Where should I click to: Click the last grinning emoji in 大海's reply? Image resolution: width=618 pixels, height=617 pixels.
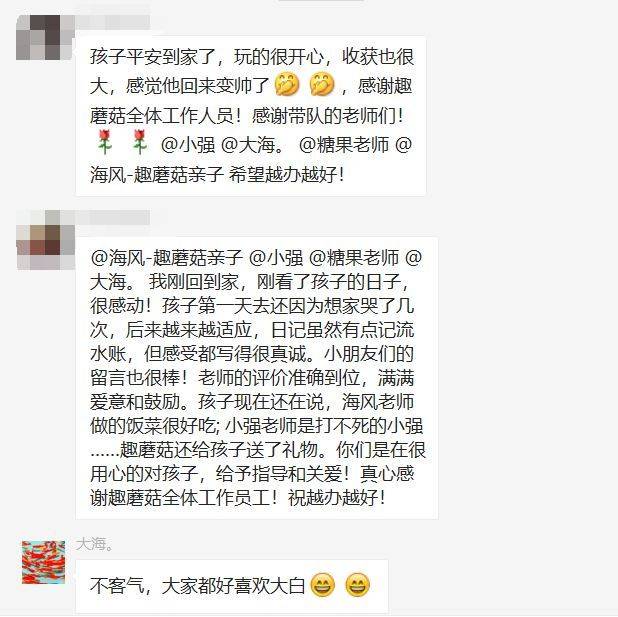(357, 585)
